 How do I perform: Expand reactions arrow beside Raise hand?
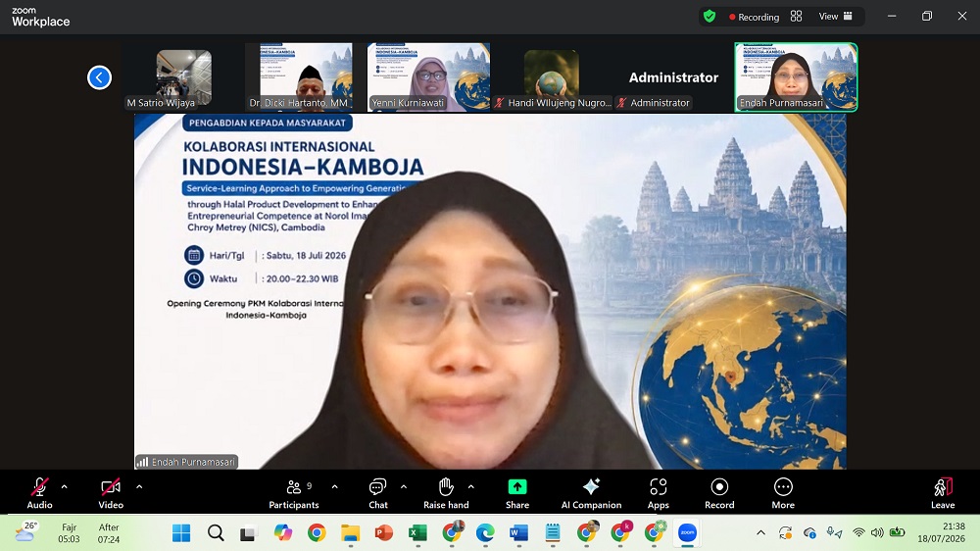coord(470,486)
